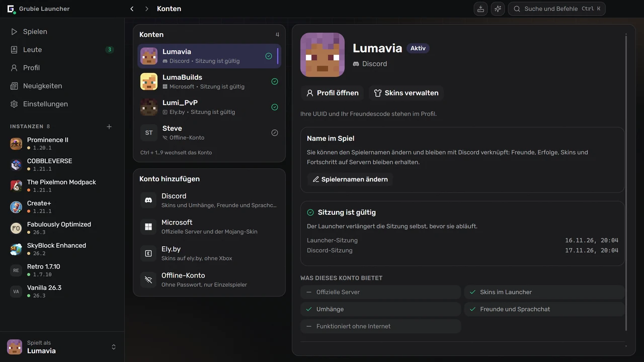The image size is (644, 362).
Task: Click the Offline-Konto no-wifi icon
Action: (148, 280)
